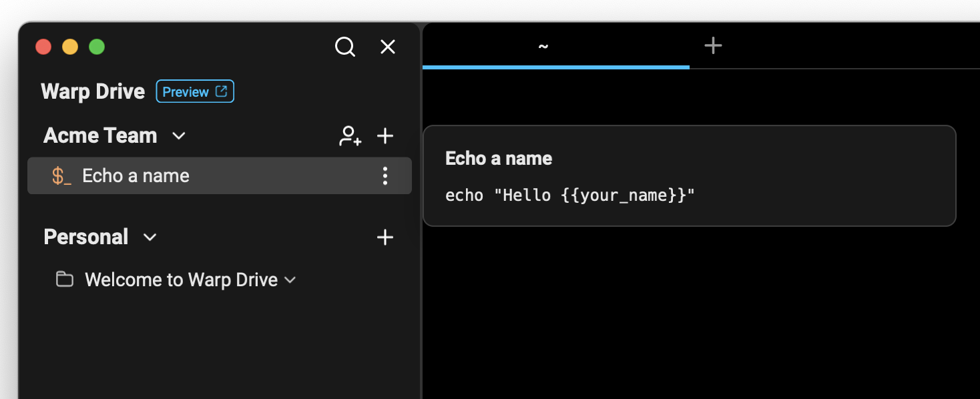The image size is (980, 399).
Task: Click the workflow dollar-sign icon
Action: (x=61, y=176)
